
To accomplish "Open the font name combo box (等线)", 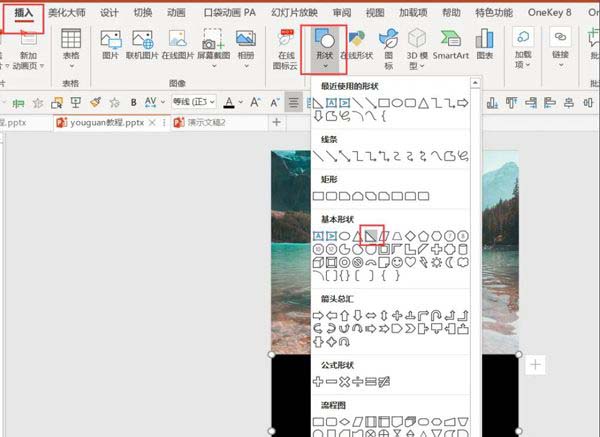I will [x=194, y=102].
